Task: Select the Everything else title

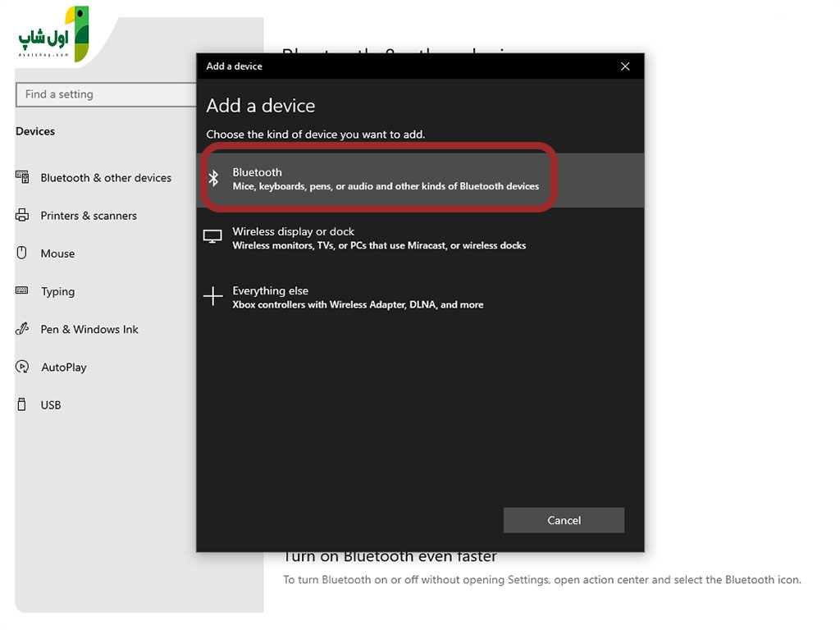Action: tap(270, 290)
